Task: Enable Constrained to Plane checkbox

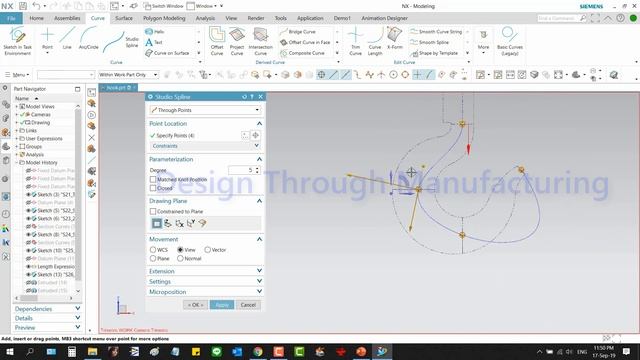Action: (x=153, y=211)
